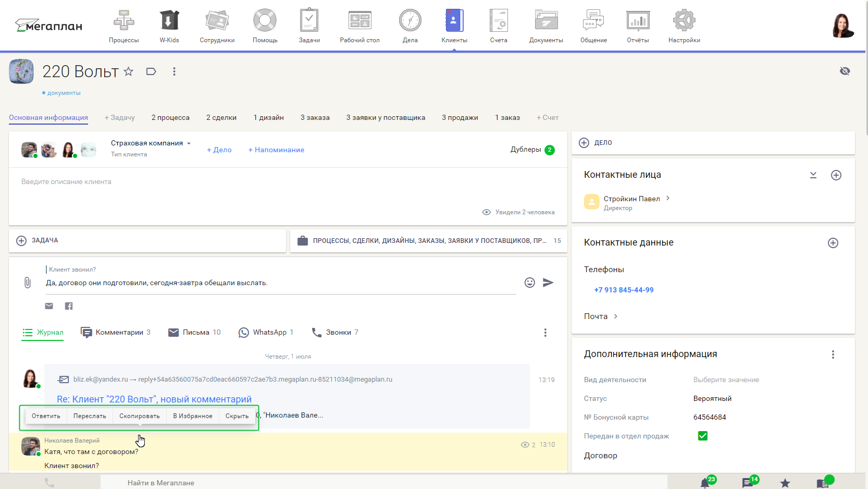This screenshot has width=868, height=489.
Task: Change Статус Вероятный value
Action: pos(712,399)
